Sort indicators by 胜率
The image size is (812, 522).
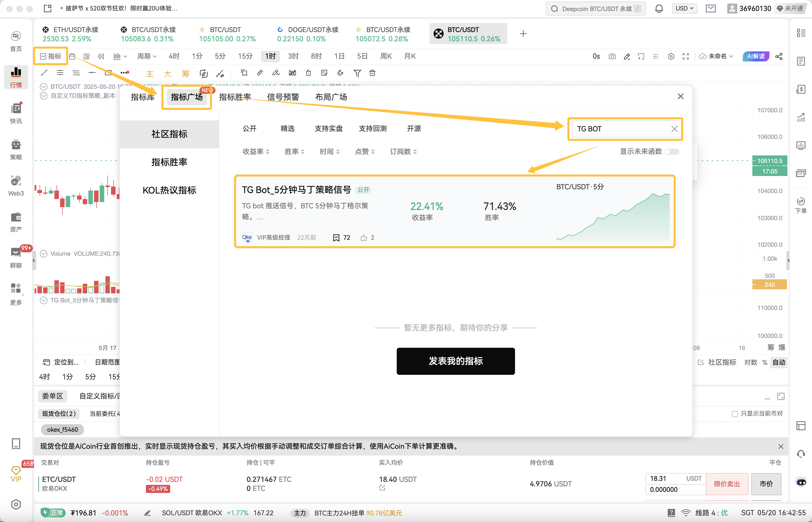[x=295, y=151]
